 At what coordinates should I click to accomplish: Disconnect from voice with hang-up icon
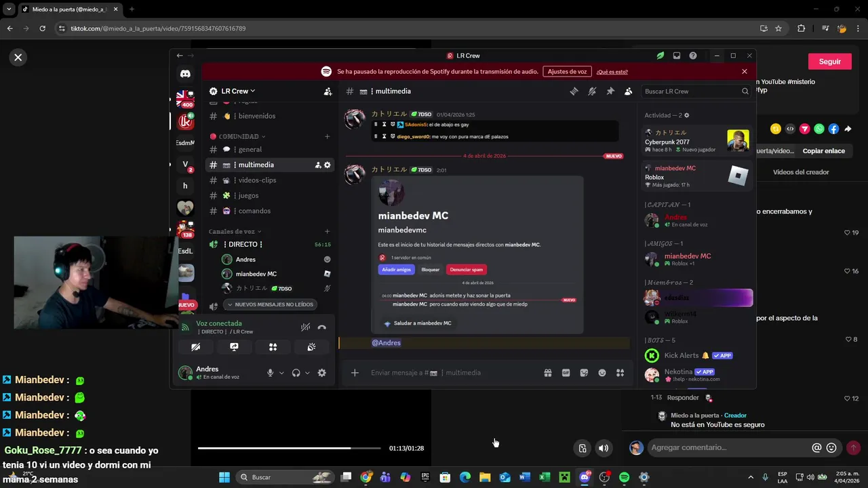tap(322, 327)
